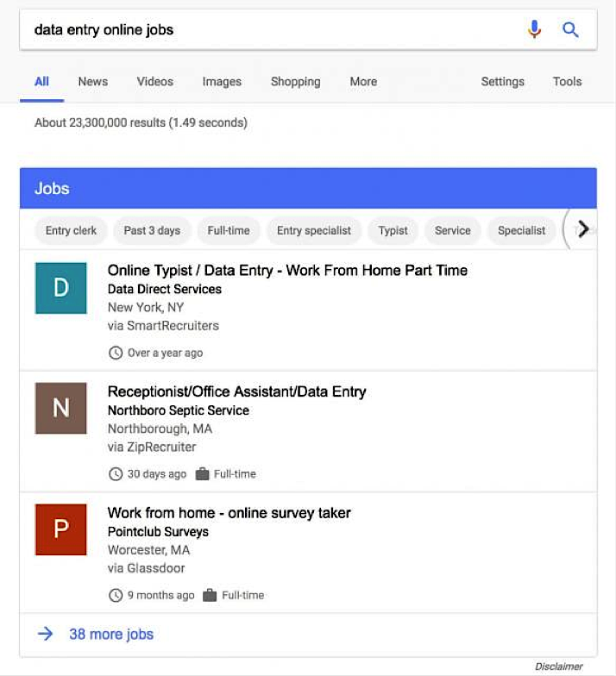Screen dimensions: 616x676
Task: Click the 'About 23,300,000 results' text
Action: (141, 122)
